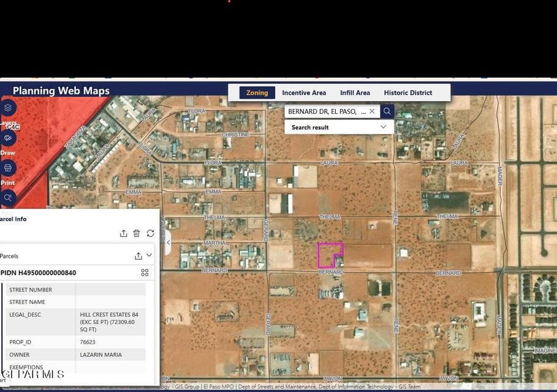Open the Zoning tab

click(256, 92)
